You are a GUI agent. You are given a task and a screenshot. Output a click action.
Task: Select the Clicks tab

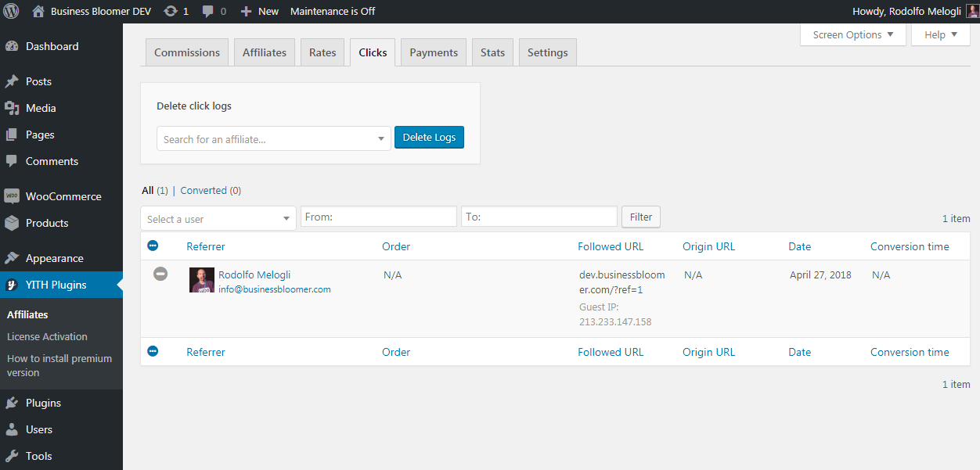pos(373,52)
